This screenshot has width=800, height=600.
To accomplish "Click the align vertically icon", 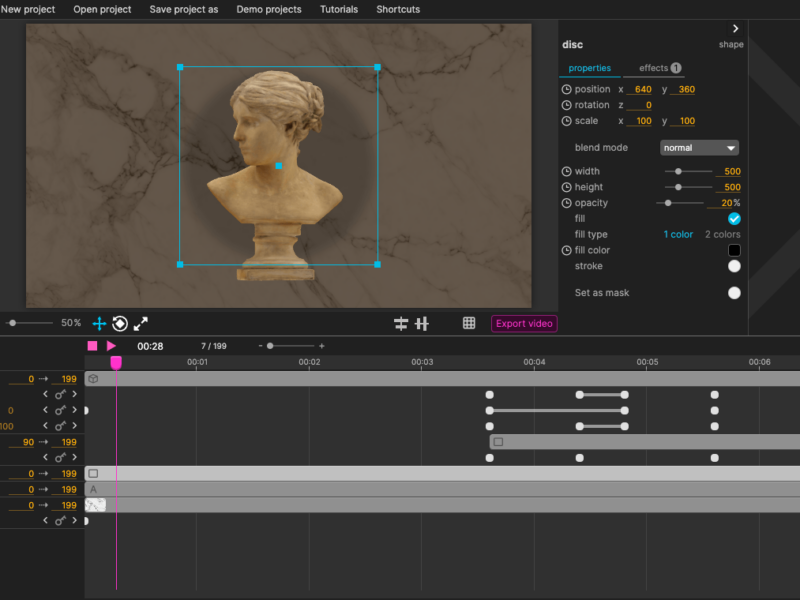I will pyautogui.click(x=422, y=323).
